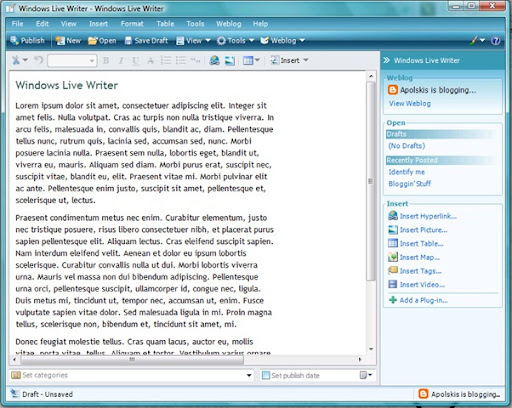The height and width of the screenshot is (408, 512).
Task: Click Insert Picture in sidebar
Action: [x=418, y=230]
